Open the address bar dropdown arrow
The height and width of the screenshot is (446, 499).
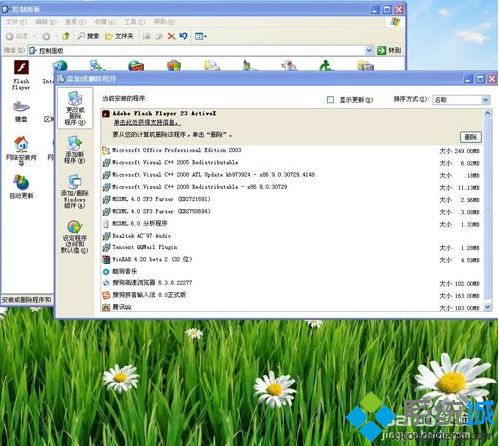(369, 50)
